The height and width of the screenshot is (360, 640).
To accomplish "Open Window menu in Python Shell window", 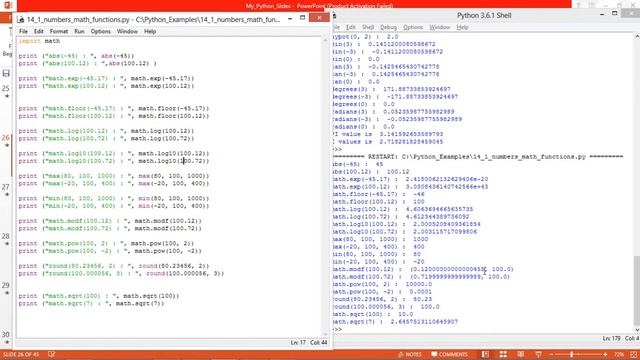I will tap(440, 27).
